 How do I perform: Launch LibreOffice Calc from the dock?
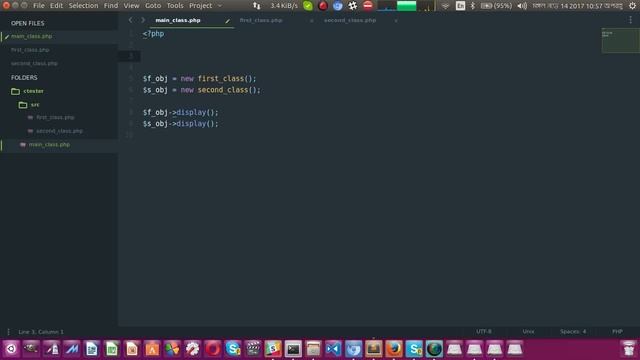(x=112, y=349)
